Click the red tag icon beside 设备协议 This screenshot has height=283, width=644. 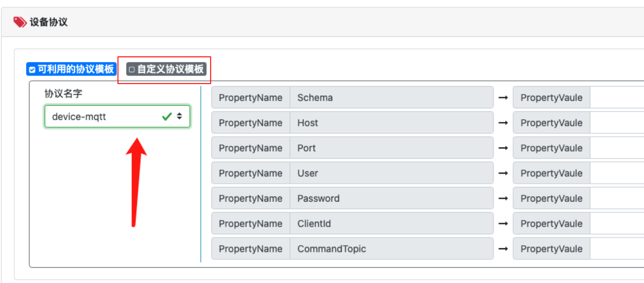click(20, 22)
